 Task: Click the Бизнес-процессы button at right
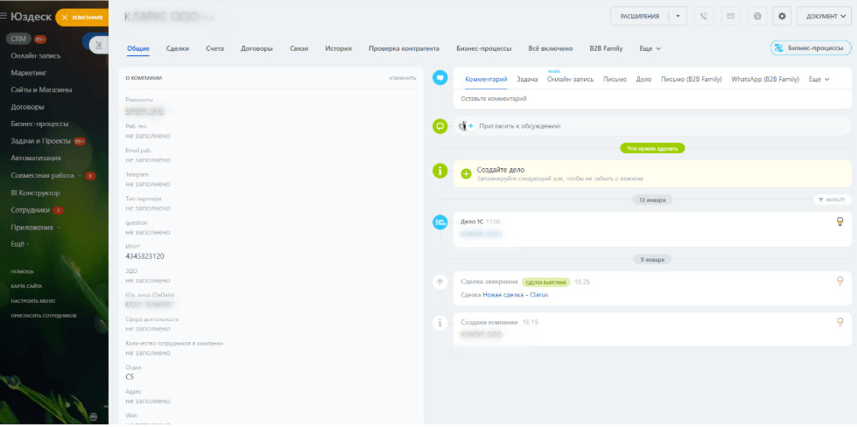811,48
